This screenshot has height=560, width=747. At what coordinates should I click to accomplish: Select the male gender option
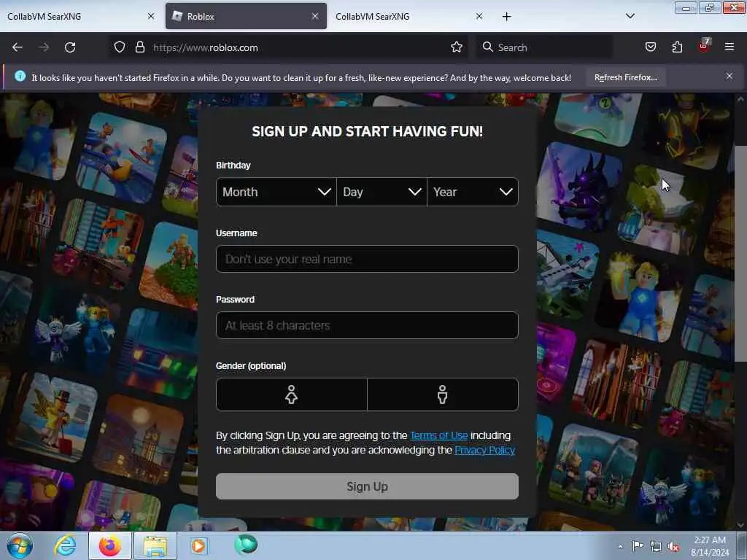443,394
